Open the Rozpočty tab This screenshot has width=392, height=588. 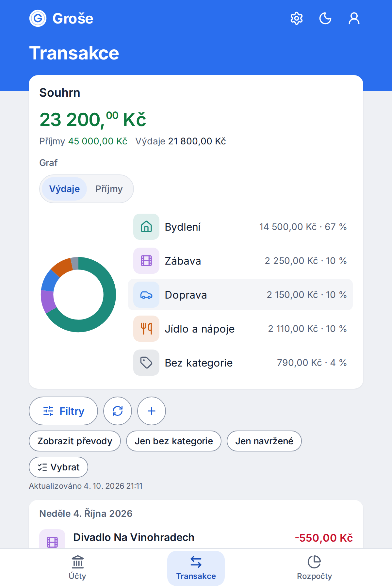pos(315,568)
